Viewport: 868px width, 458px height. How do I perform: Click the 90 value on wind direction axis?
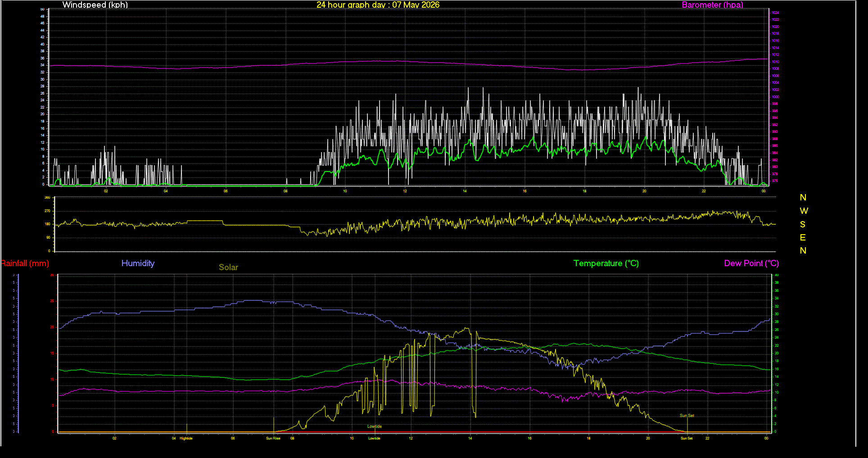48,237
